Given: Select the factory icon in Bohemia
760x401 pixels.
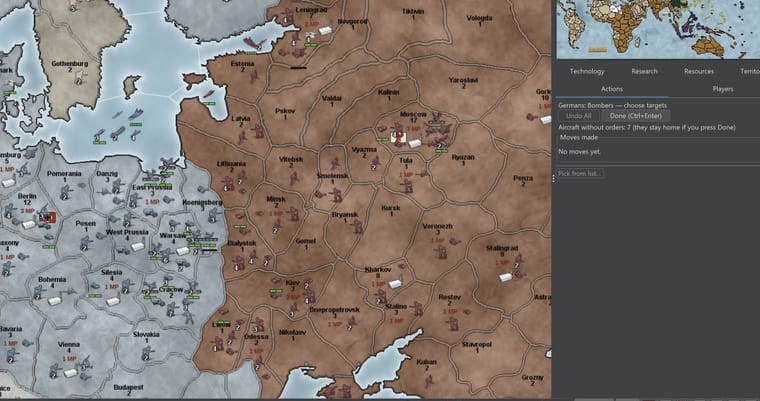Looking at the screenshot, I should pos(55,301).
